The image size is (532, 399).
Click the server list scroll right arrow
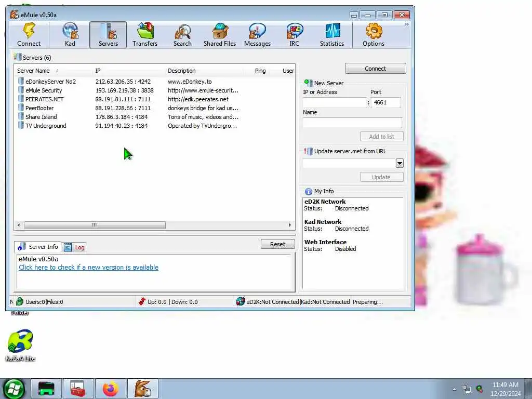point(290,225)
